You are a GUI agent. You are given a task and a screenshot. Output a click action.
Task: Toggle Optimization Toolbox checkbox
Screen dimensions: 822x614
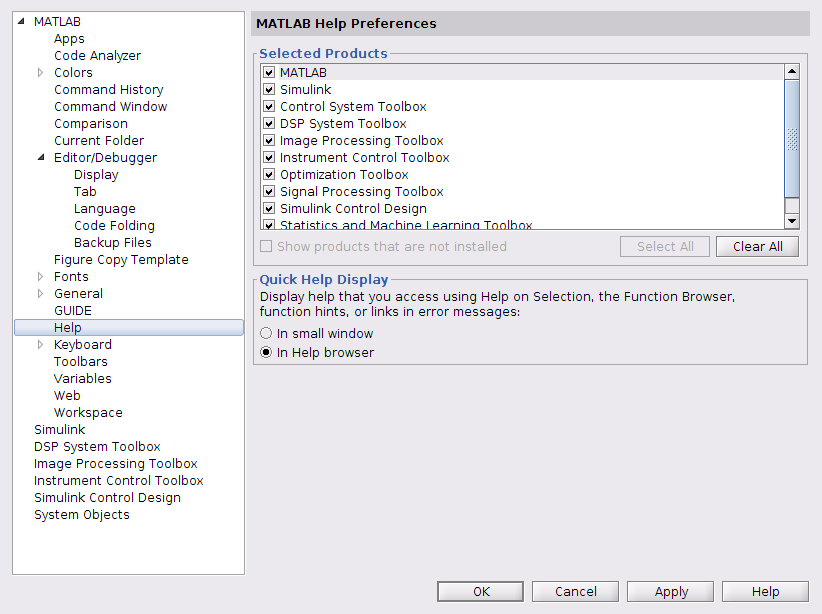[x=269, y=175]
